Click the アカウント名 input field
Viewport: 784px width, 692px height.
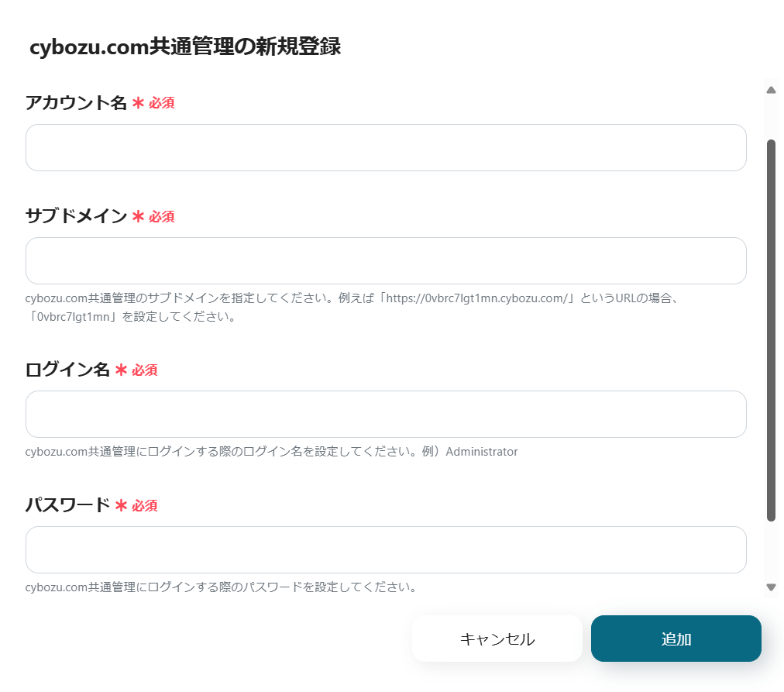(x=386, y=147)
